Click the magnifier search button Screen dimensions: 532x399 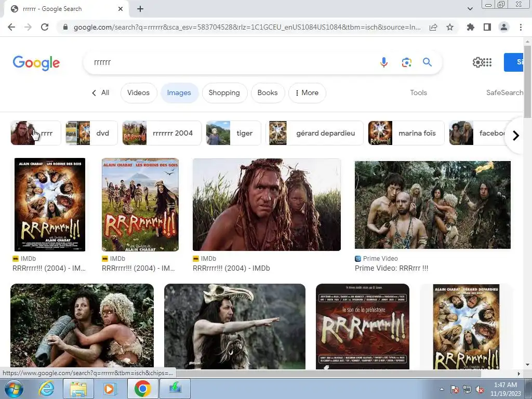pos(427,62)
